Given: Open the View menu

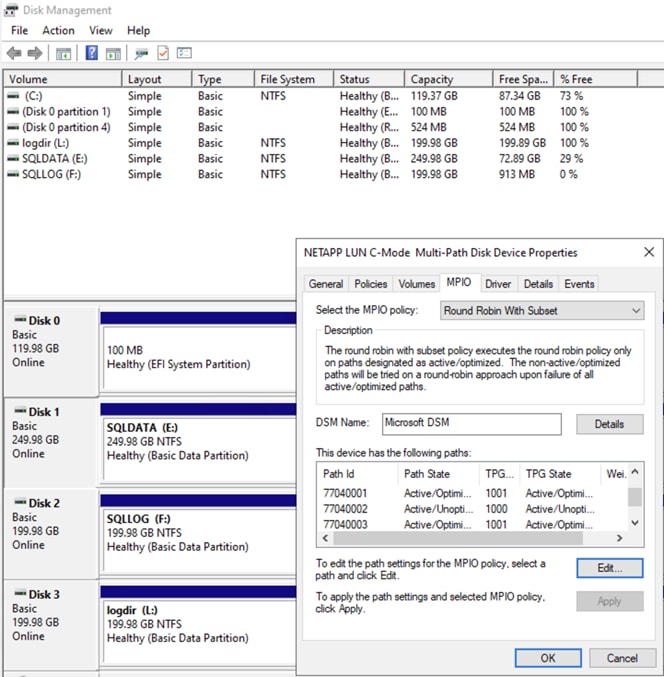Looking at the screenshot, I should (x=101, y=30).
